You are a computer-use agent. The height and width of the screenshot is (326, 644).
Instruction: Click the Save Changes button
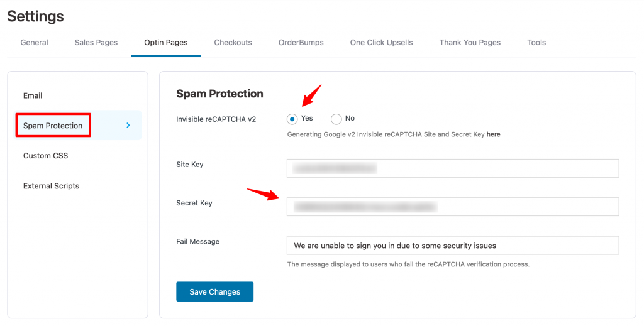pyautogui.click(x=215, y=291)
